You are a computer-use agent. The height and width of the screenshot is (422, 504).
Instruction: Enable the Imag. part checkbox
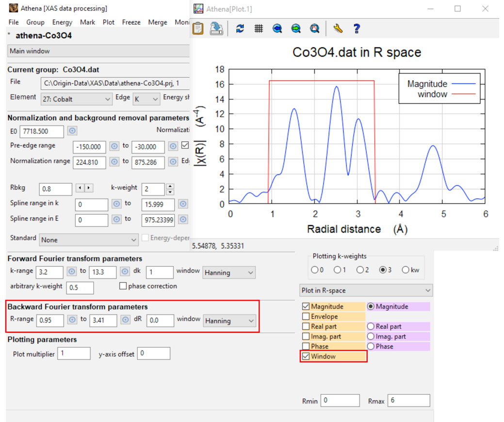coord(306,337)
